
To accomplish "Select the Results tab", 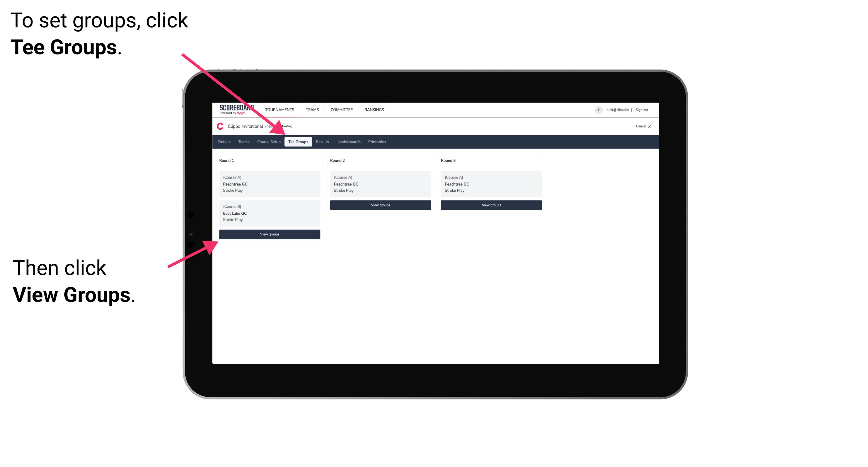I will click(322, 142).
